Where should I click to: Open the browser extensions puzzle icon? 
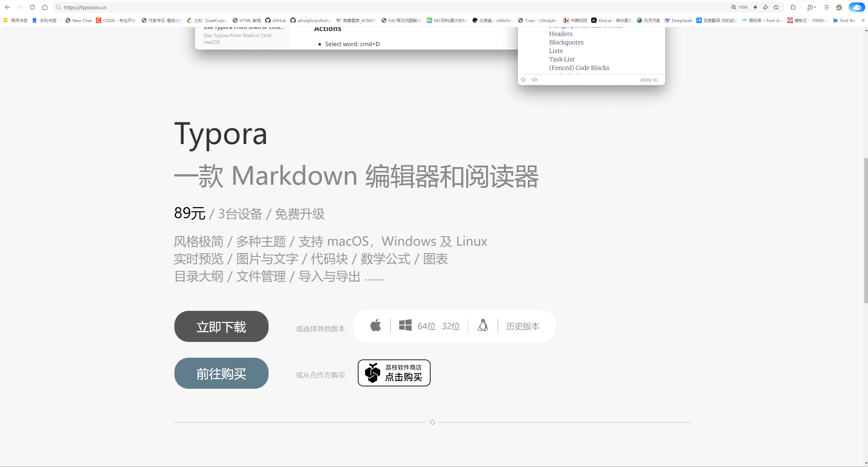point(793,7)
